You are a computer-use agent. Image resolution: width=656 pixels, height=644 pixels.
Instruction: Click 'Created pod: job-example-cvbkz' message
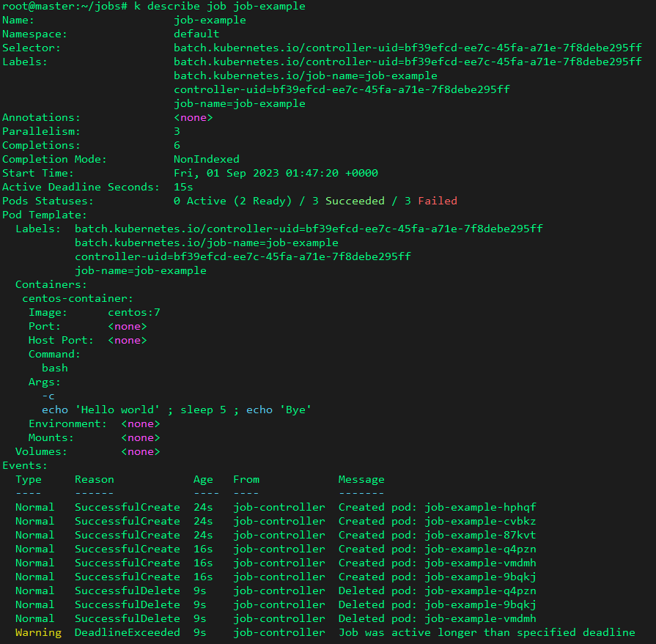click(437, 521)
